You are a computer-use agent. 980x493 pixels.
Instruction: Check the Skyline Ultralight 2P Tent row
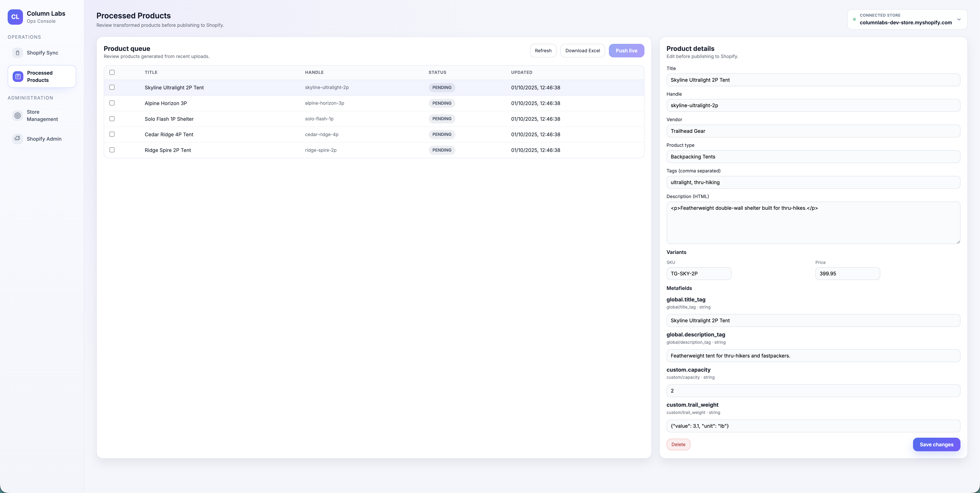coord(112,87)
